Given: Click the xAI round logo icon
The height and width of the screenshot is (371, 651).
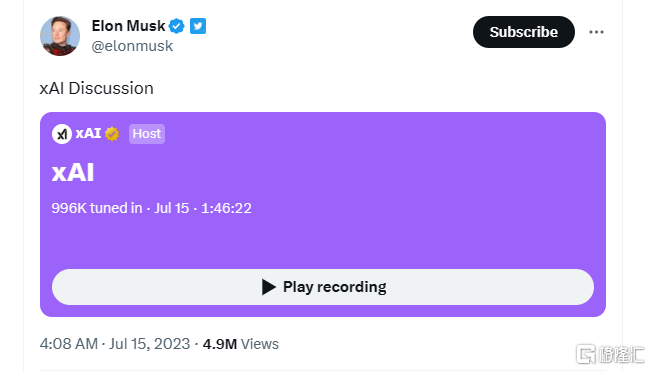Looking at the screenshot, I should (x=62, y=134).
